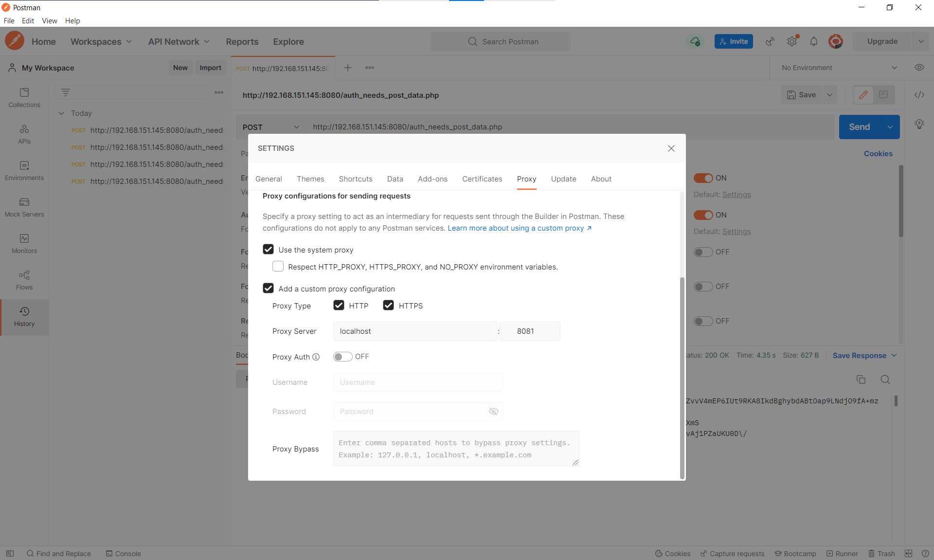Open the notifications bell icon

click(813, 41)
